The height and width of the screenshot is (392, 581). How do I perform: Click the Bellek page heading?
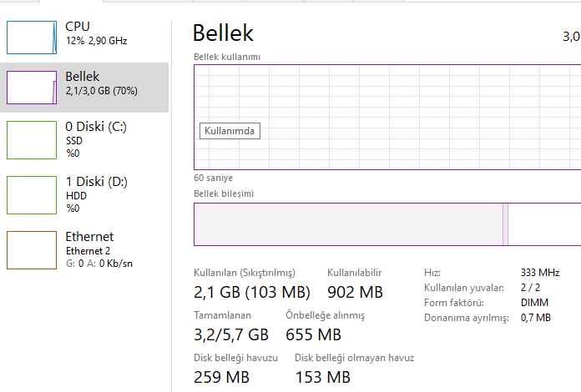[x=223, y=33]
